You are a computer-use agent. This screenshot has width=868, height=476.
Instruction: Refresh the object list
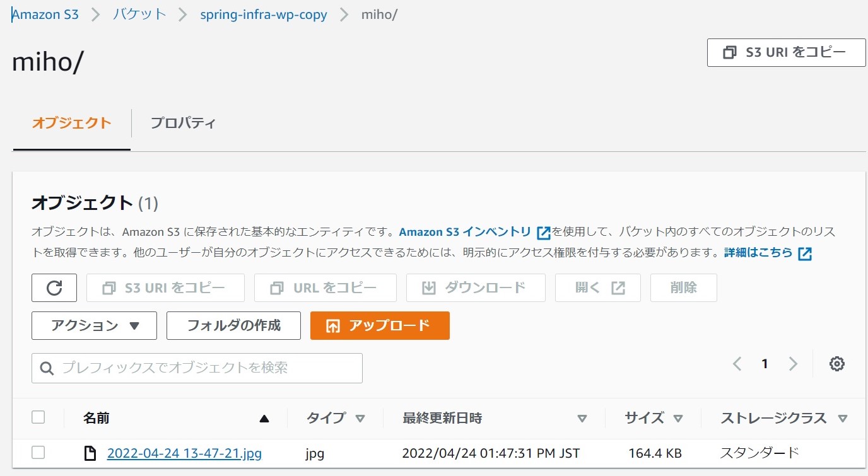(54, 287)
